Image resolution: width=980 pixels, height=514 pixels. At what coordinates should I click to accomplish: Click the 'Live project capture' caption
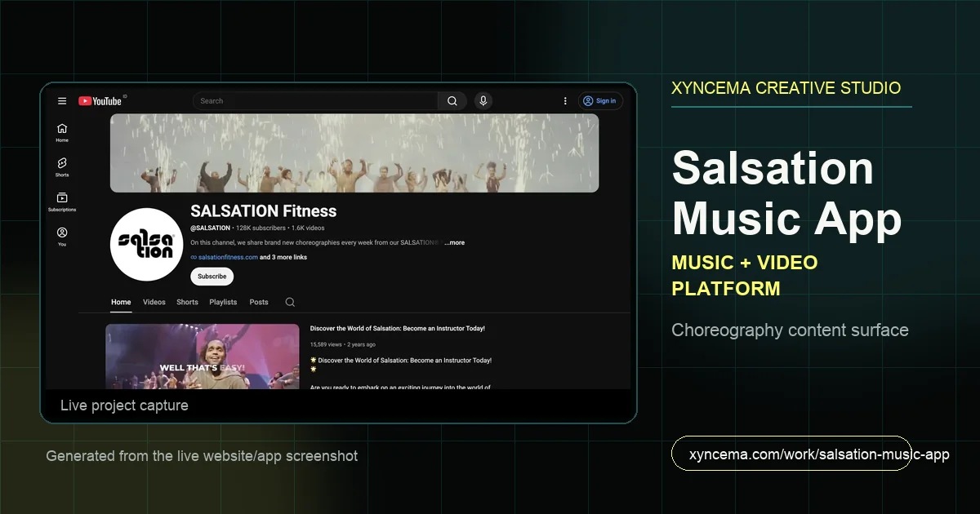coord(124,405)
